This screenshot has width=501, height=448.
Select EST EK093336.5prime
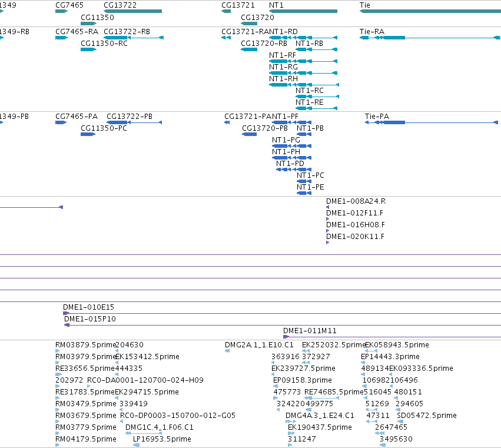421,369
